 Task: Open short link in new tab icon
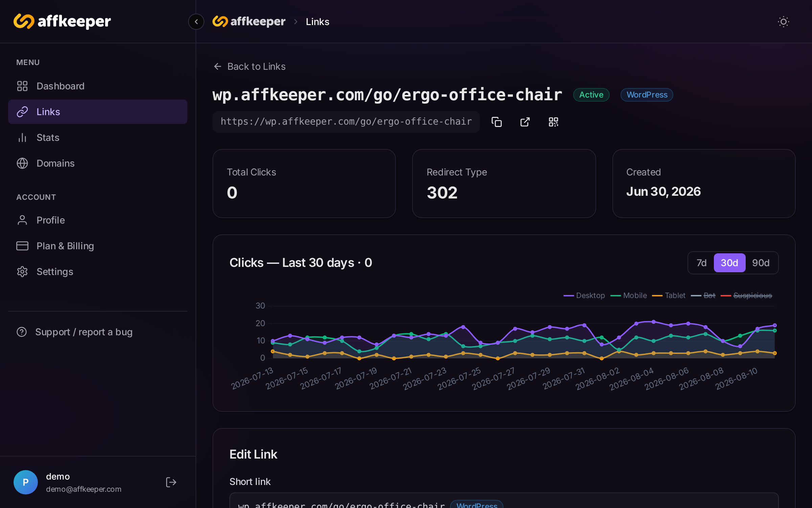tap(525, 122)
